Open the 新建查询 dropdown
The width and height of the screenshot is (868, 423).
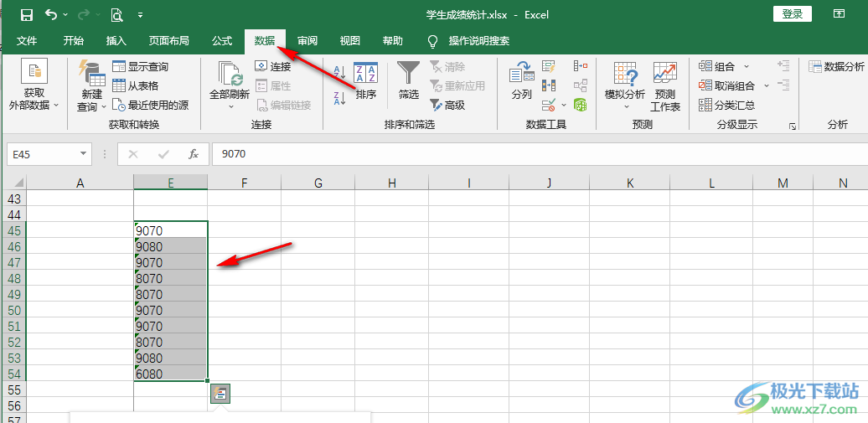point(91,85)
